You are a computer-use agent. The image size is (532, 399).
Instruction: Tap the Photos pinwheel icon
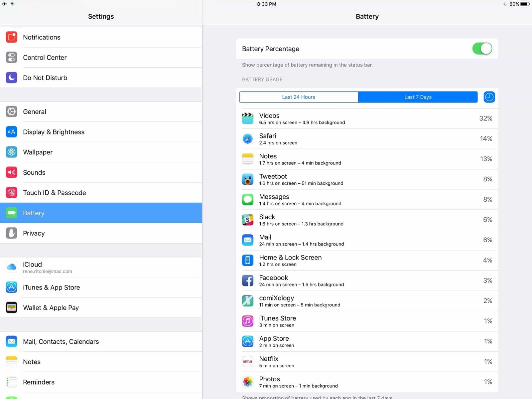coord(248,382)
